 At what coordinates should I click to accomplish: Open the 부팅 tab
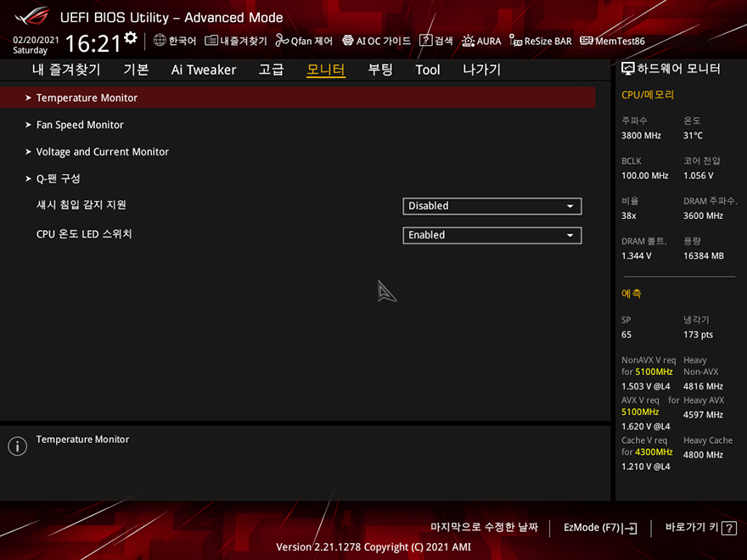380,70
